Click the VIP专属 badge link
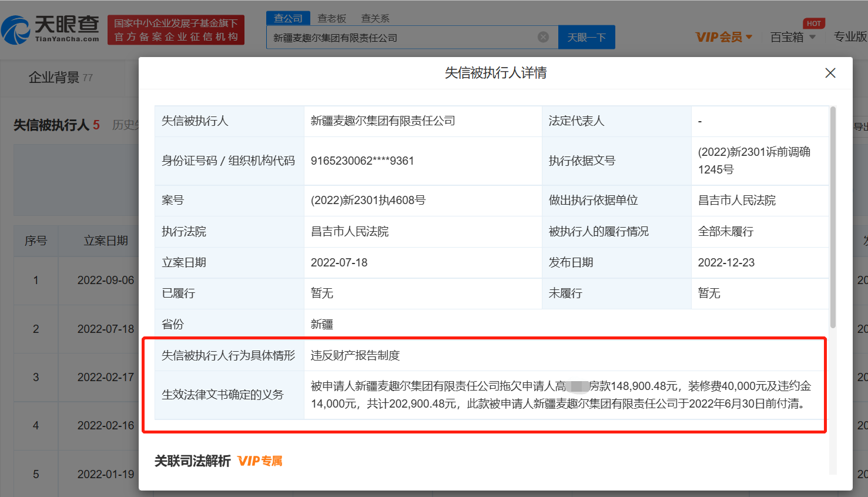The image size is (868, 497). 260,461
